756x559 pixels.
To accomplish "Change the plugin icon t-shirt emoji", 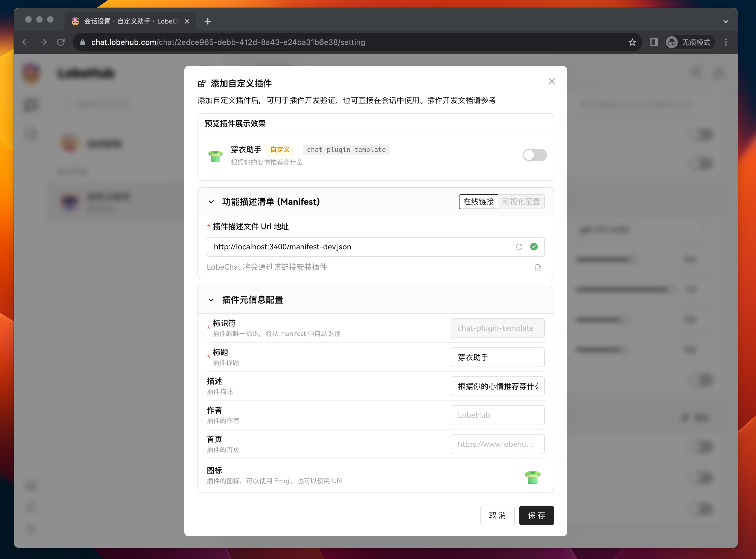I will [533, 477].
